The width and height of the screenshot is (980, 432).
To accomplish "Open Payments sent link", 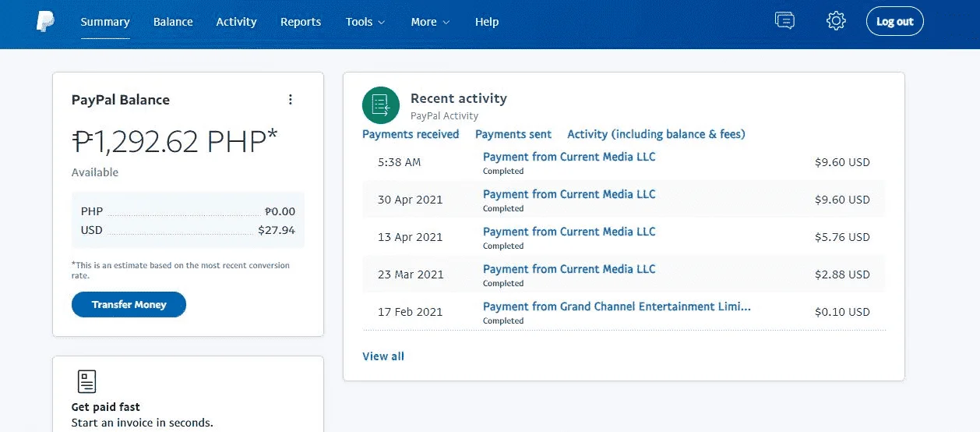I will pyautogui.click(x=513, y=134).
